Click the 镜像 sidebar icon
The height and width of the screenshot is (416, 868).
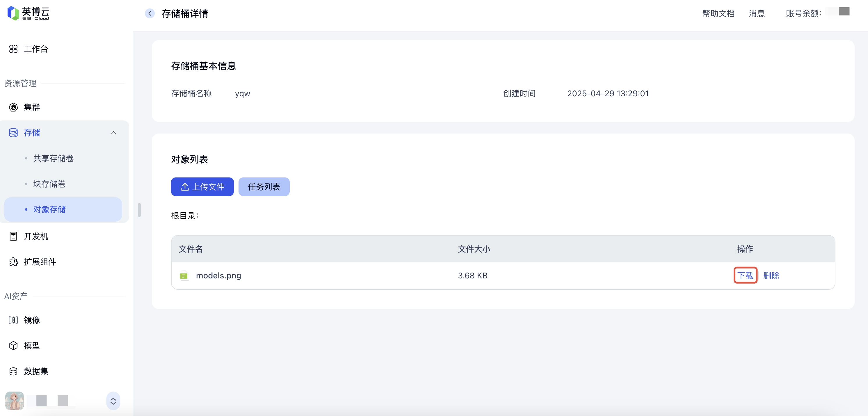[13, 320]
